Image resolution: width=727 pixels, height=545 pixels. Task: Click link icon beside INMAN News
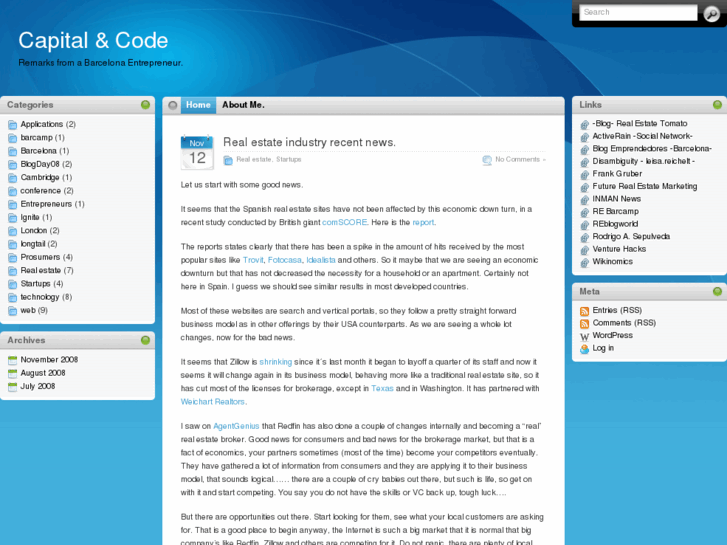tap(585, 199)
